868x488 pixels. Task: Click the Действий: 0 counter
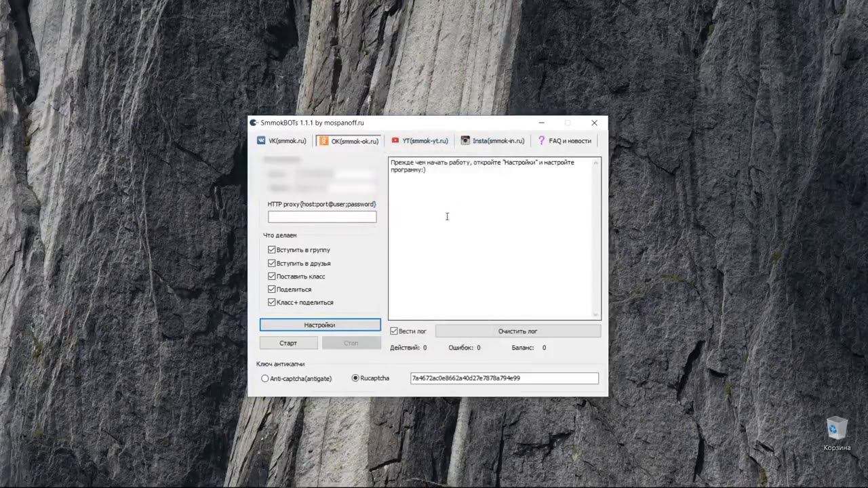coord(408,348)
